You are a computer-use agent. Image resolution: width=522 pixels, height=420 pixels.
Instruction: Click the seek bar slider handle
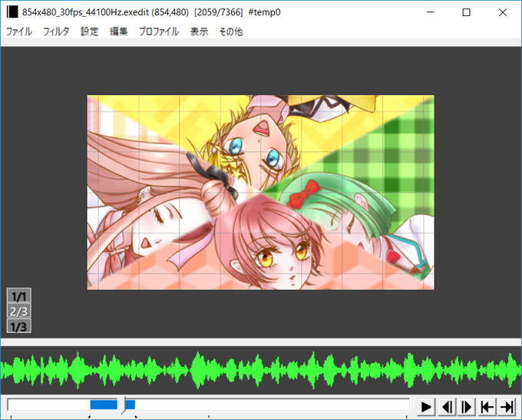(x=124, y=405)
